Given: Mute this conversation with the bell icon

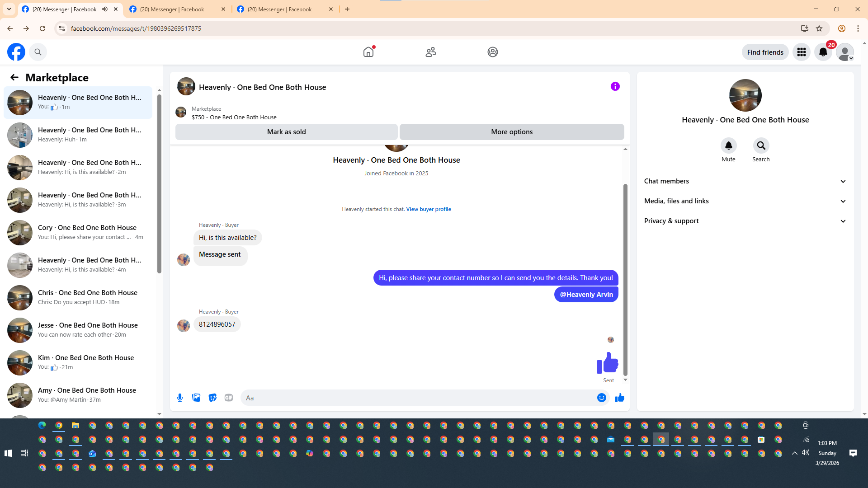Looking at the screenshot, I should coord(729,145).
